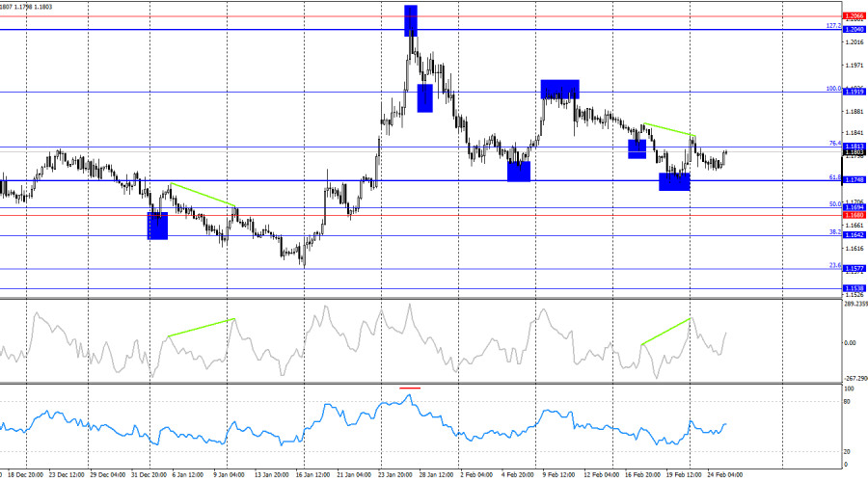
Task: Click the 18 Dec 20:00 time label
Action: 25,475
